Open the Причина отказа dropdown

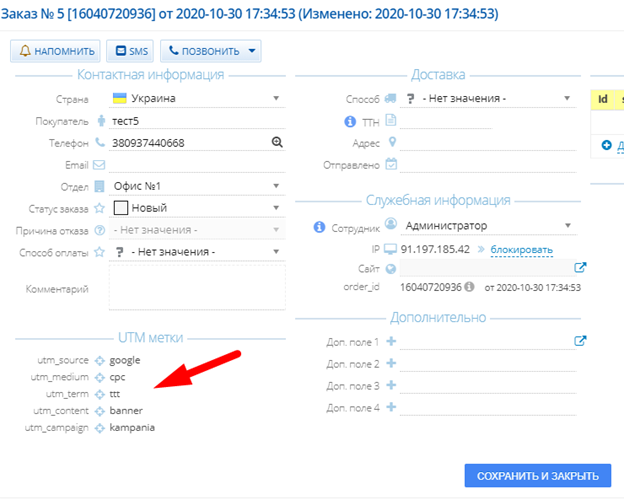click(197, 230)
